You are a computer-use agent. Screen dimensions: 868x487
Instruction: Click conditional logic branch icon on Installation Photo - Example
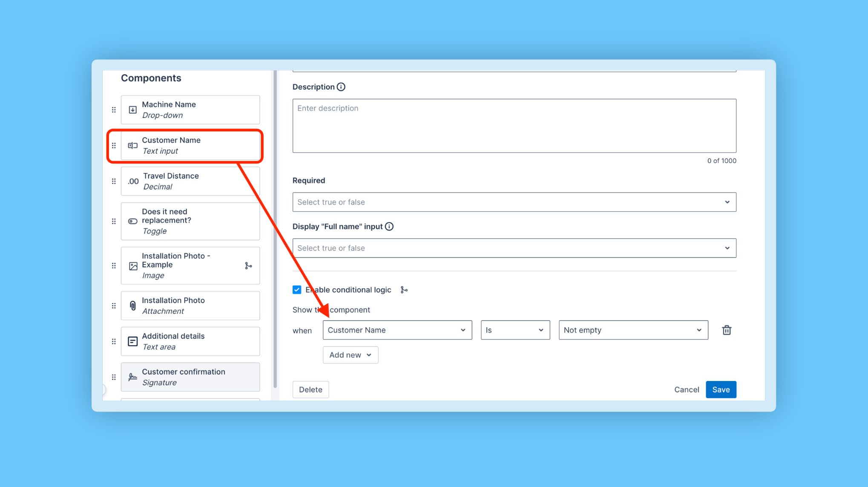[x=248, y=266]
